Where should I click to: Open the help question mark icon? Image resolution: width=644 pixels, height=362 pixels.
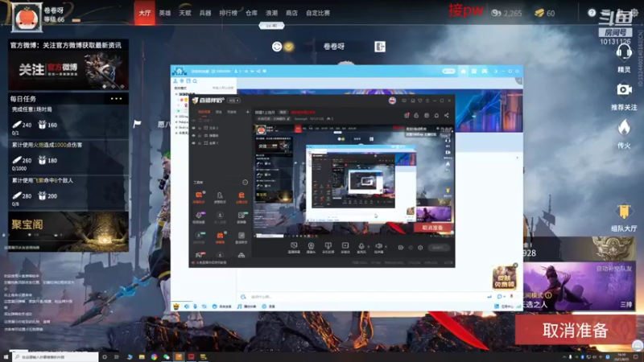pos(592,13)
